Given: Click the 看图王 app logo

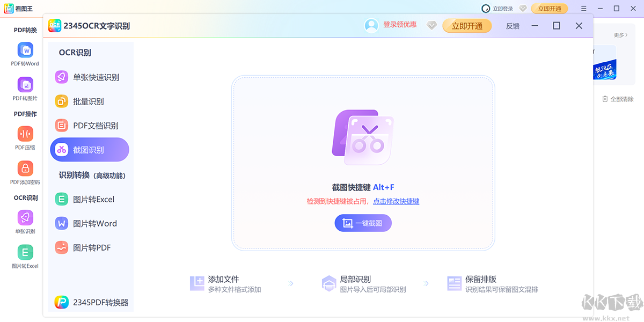Looking at the screenshot, I should click(10, 8).
